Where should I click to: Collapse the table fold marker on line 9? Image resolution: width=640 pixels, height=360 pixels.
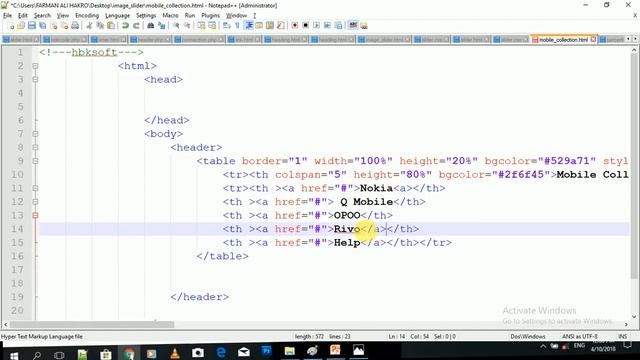coord(35,161)
